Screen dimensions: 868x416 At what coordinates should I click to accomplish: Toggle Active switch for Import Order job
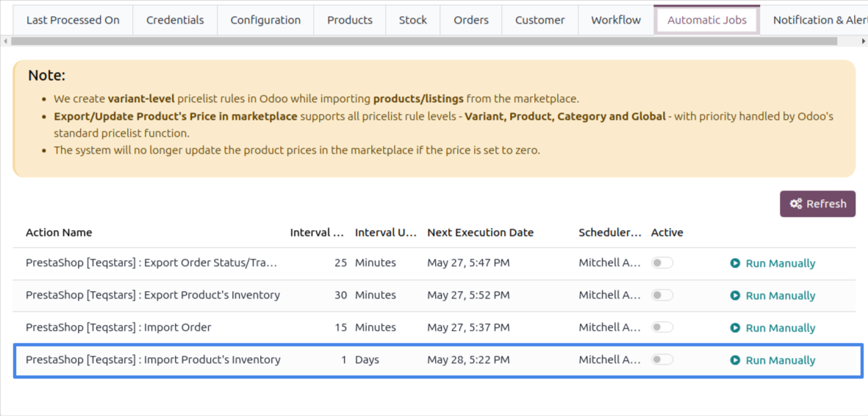[662, 327]
